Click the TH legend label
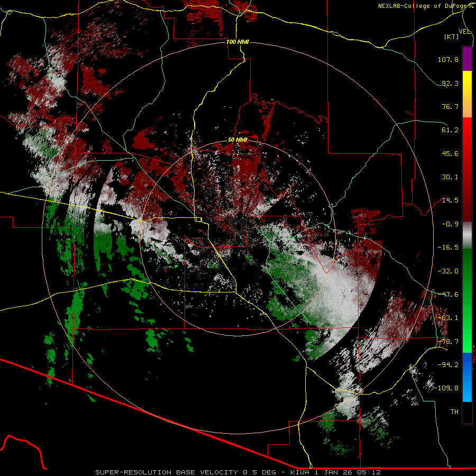Screen dimensions: 476x476 (x=454, y=412)
